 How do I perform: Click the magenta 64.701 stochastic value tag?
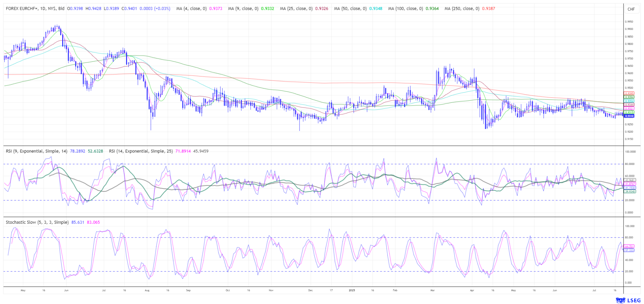coord(629,246)
